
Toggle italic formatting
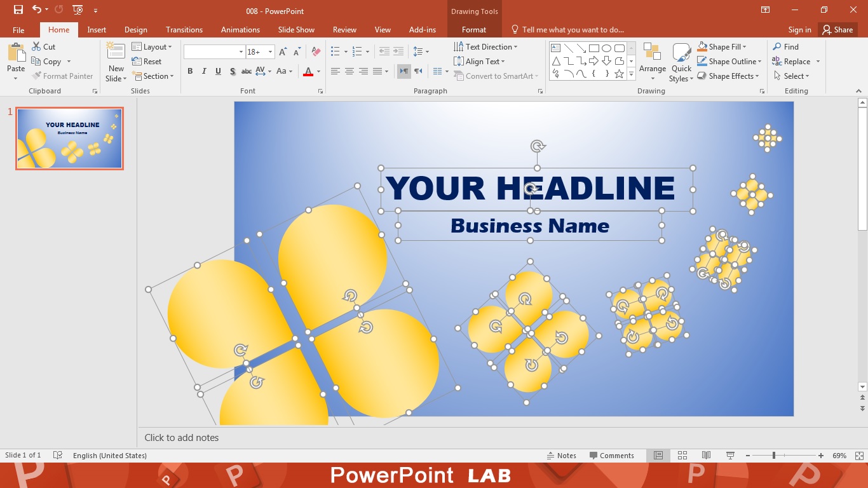[x=204, y=71]
